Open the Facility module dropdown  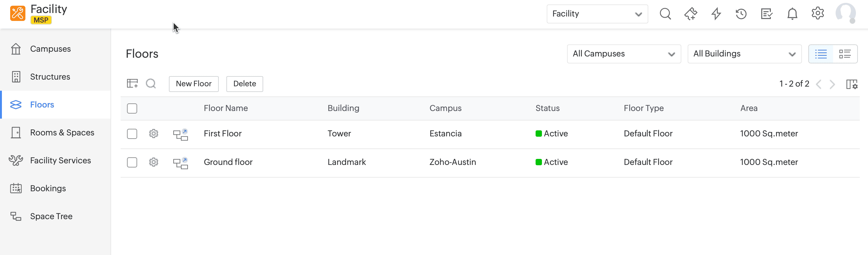[x=597, y=14]
